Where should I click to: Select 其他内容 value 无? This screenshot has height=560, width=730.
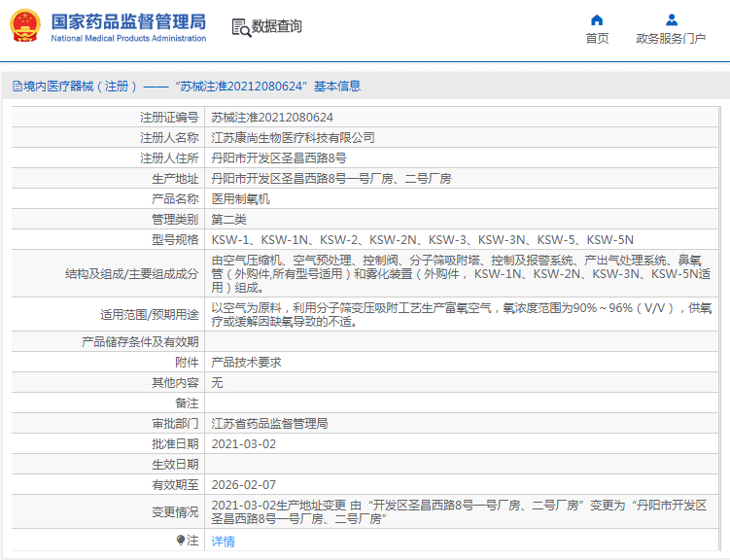(217, 383)
